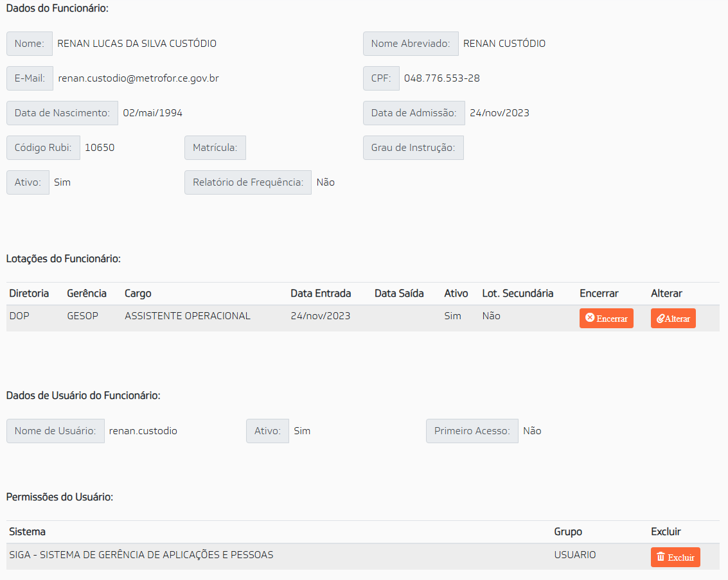The height and width of the screenshot is (580, 728).
Task: Click birth date 02/mai/1994
Action: [x=152, y=113]
